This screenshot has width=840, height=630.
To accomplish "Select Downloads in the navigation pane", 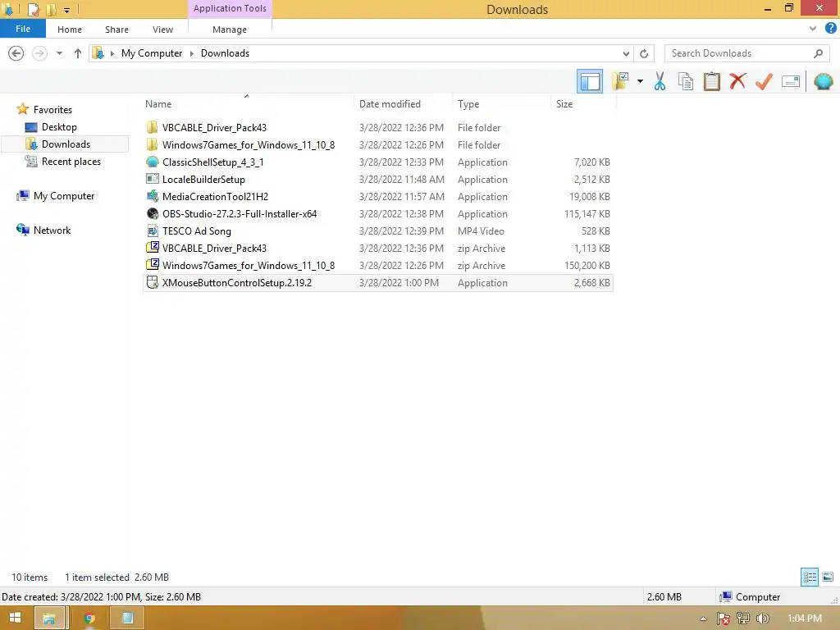I will [x=66, y=144].
